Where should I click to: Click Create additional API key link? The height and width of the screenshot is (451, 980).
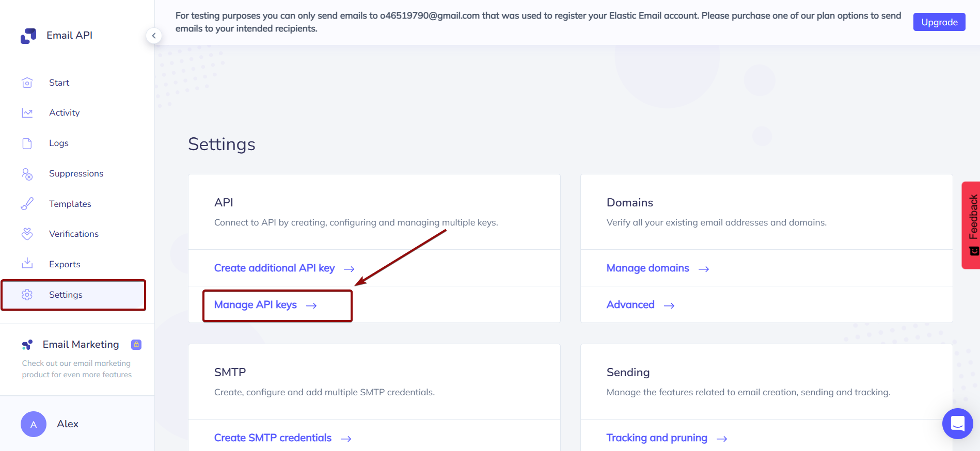(274, 268)
